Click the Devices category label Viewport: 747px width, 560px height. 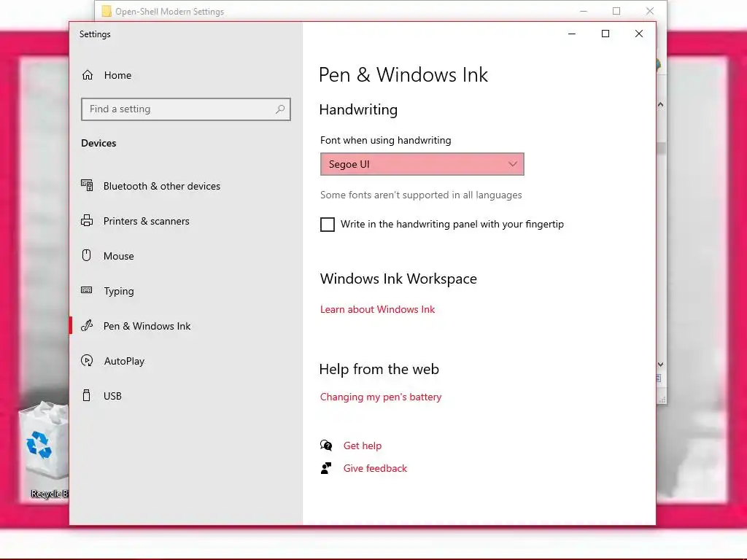(x=98, y=144)
